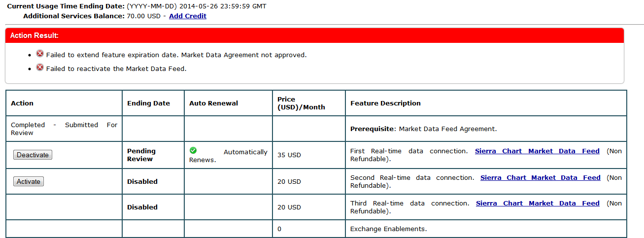This screenshot has width=644, height=238.
Task: Click the green Automatically Renews checkmark icon
Action: tap(193, 150)
